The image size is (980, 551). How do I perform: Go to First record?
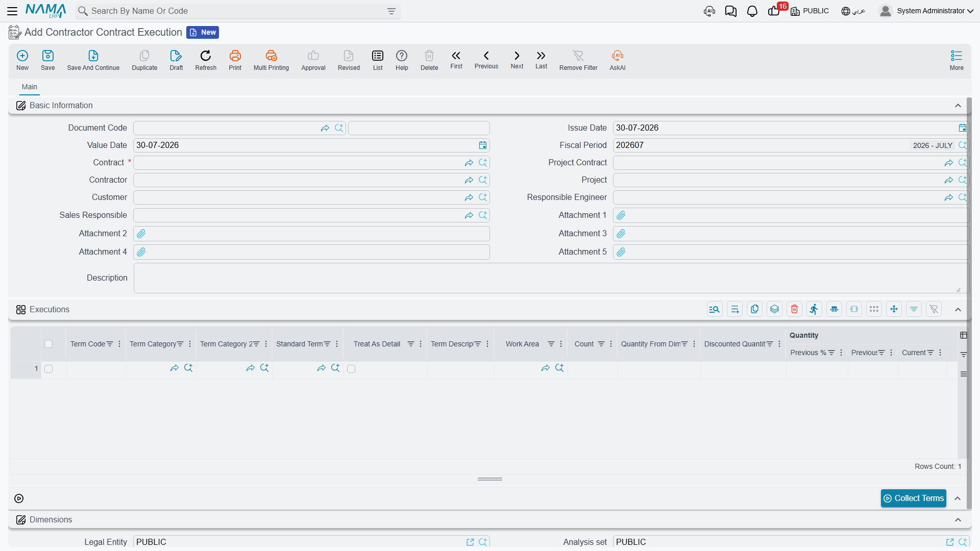pos(456,60)
